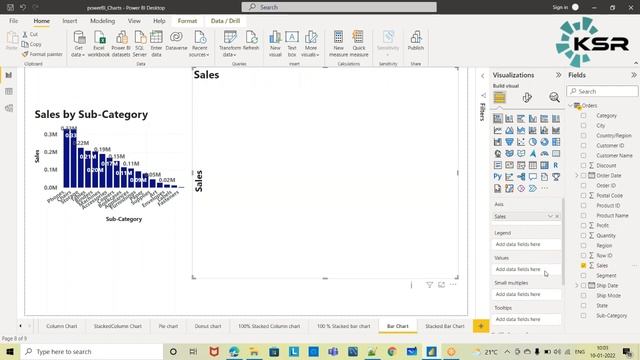
Task: Expand the Ship Date hierarchy
Action: pos(577,286)
